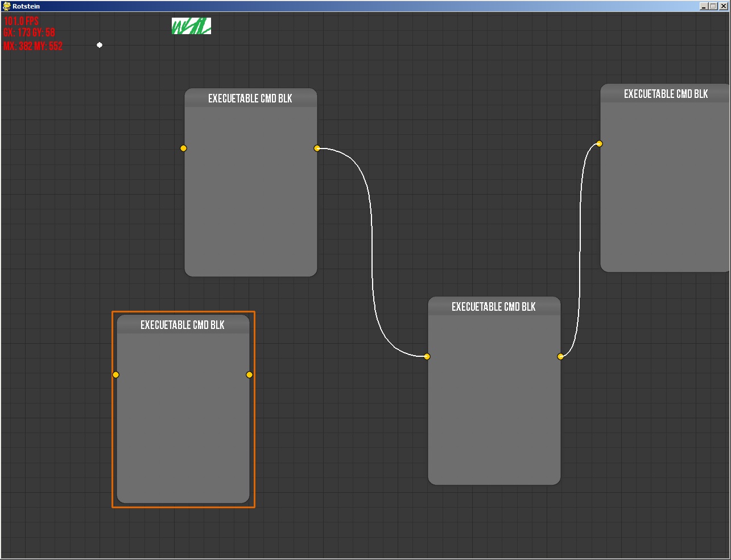Click the Rotstein app icon in the title bar
731x560 pixels.
(x=7, y=6)
